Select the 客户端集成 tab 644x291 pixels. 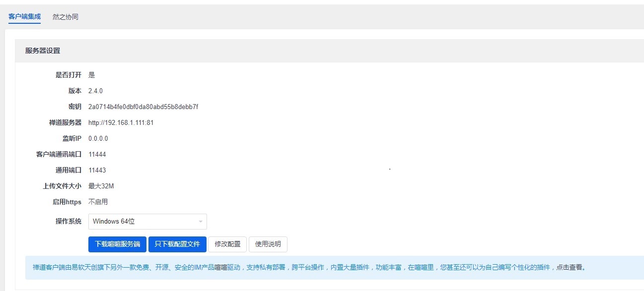(x=25, y=16)
